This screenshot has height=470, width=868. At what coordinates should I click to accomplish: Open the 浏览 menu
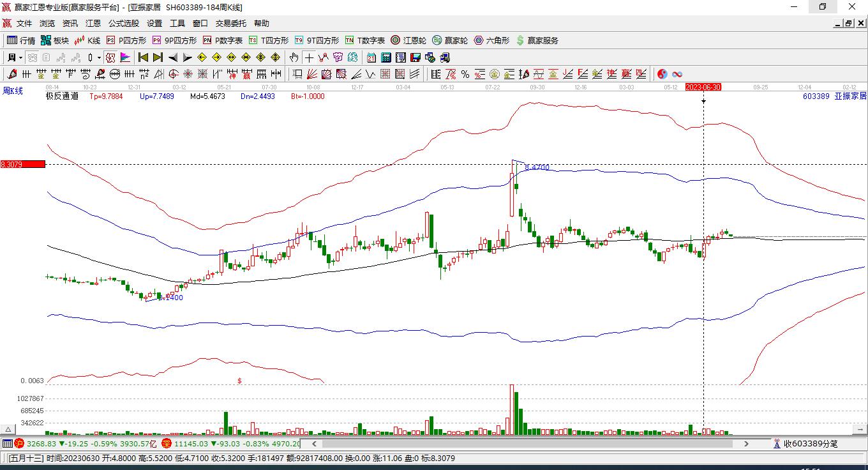coord(47,24)
